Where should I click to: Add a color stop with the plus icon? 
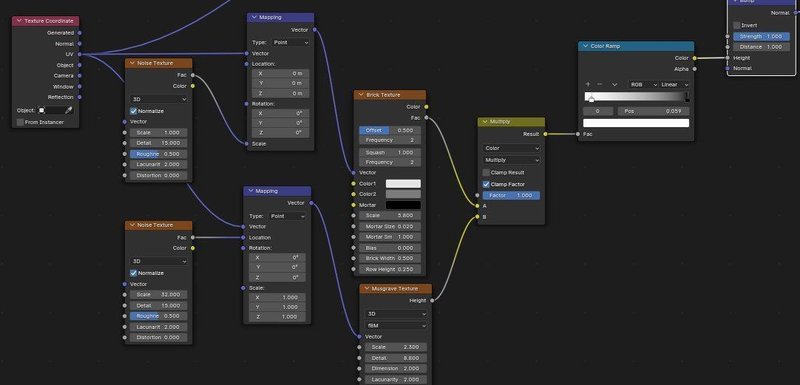[x=588, y=84]
